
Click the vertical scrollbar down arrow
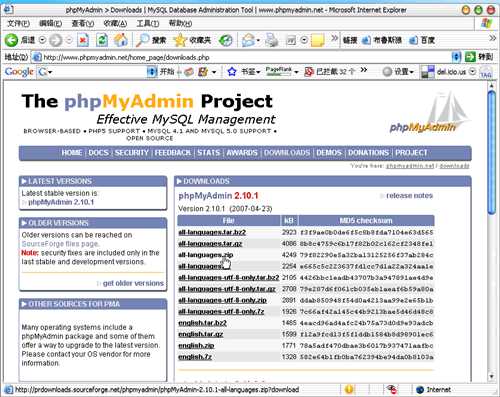(491, 377)
